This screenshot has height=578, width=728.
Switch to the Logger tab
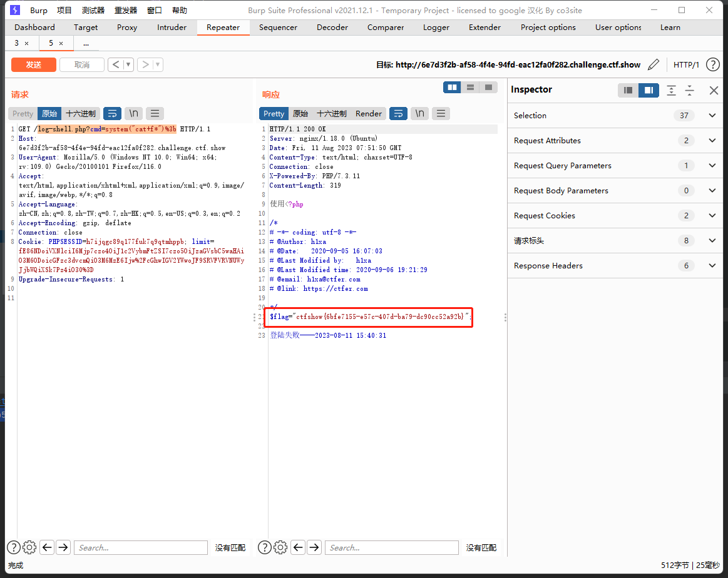(x=436, y=28)
